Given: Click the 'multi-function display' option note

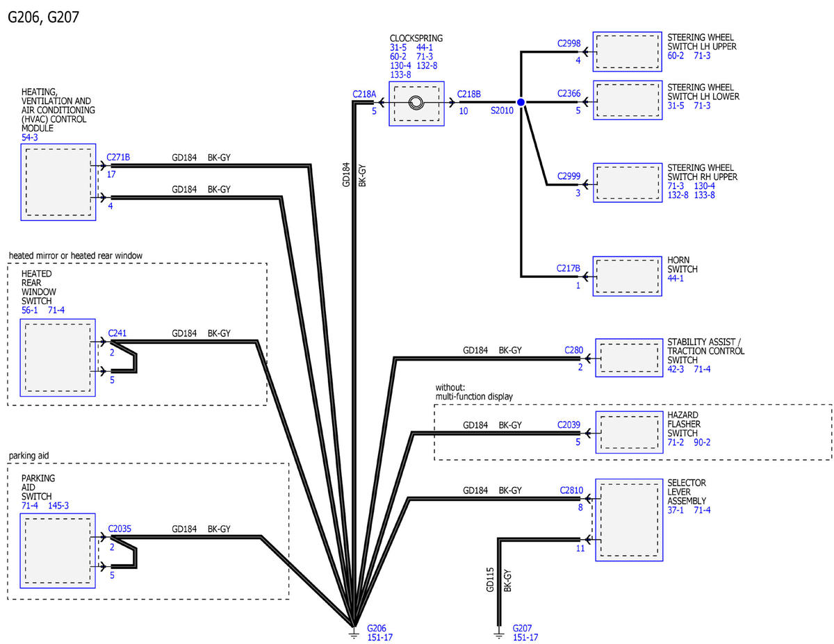Looking at the screenshot, I should [474, 396].
